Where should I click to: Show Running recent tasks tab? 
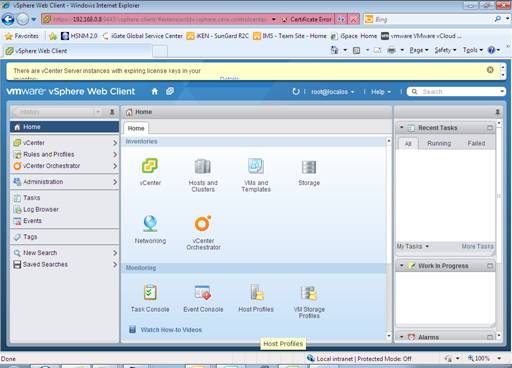[439, 143]
